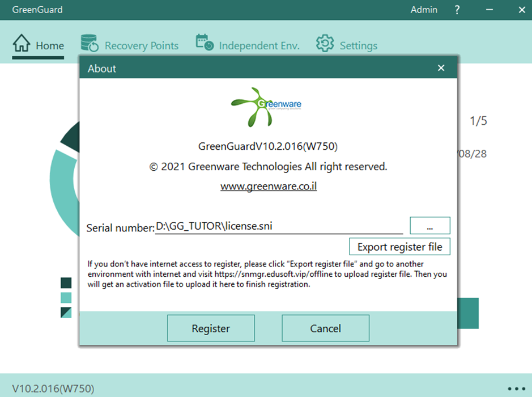532x397 pixels.
Task: Select the dark green legend swatch
Action: 66,282
